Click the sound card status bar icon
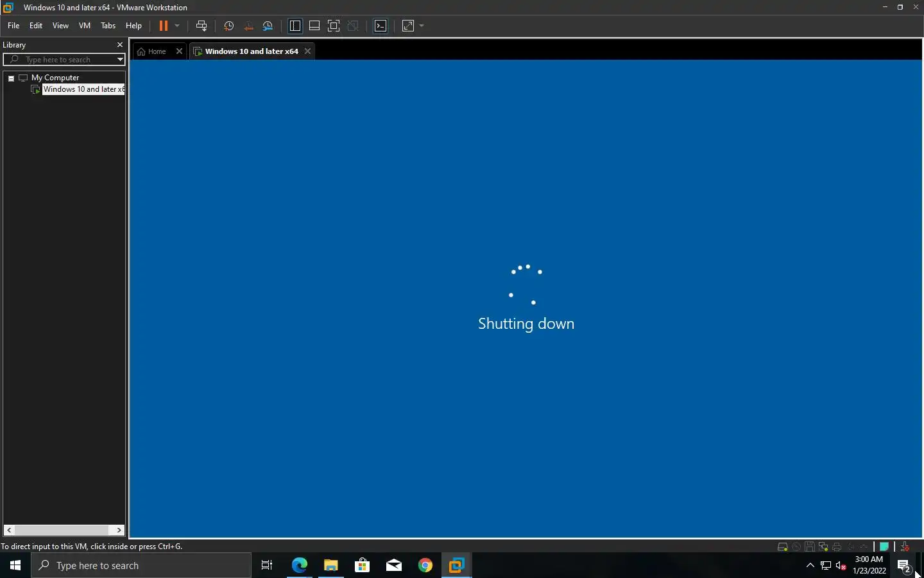 [851, 547]
